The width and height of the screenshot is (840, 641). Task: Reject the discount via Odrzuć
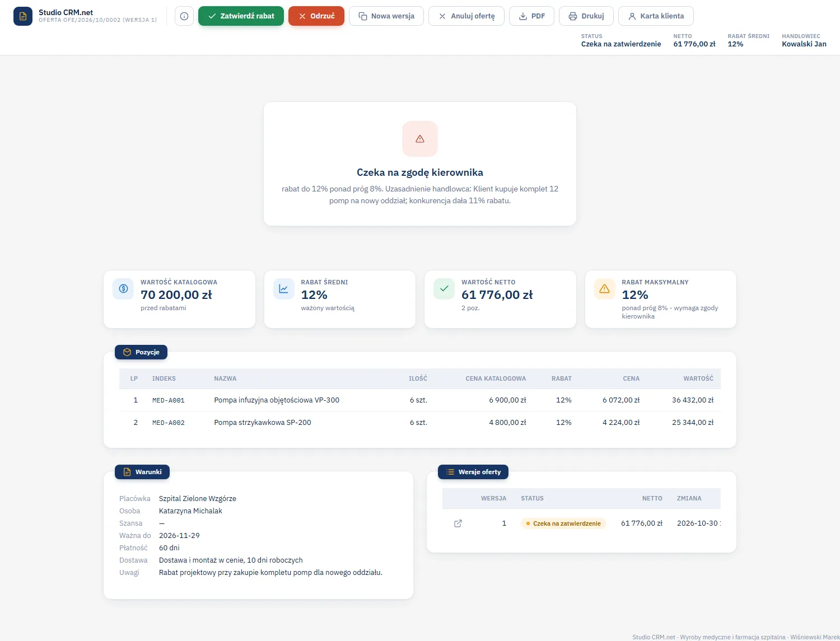pyautogui.click(x=316, y=16)
